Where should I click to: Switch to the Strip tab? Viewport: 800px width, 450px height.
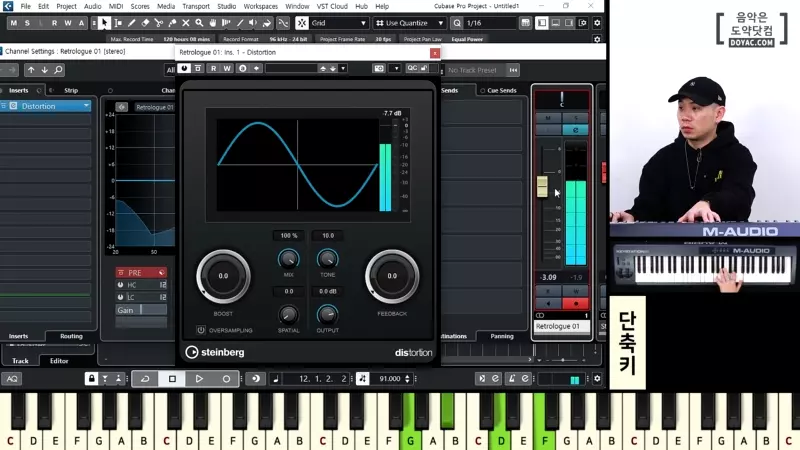pyautogui.click(x=71, y=90)
